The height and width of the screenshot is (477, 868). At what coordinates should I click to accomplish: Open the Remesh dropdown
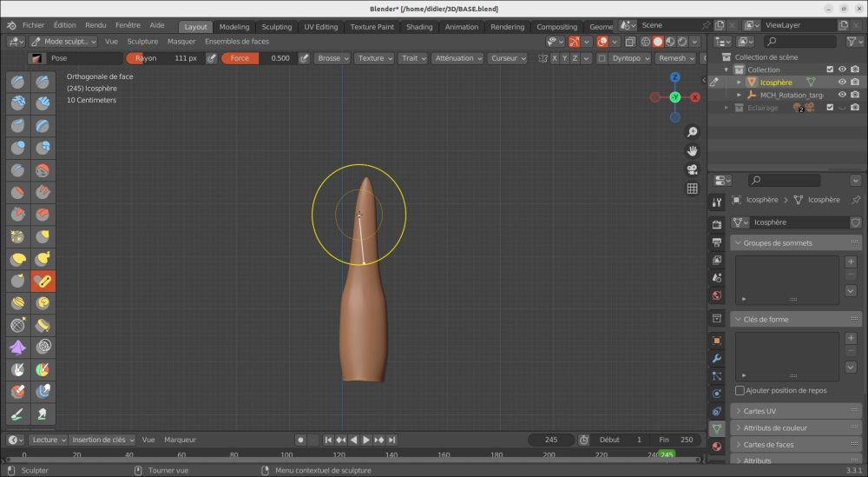pyautogui.click(x=676, y=58)
